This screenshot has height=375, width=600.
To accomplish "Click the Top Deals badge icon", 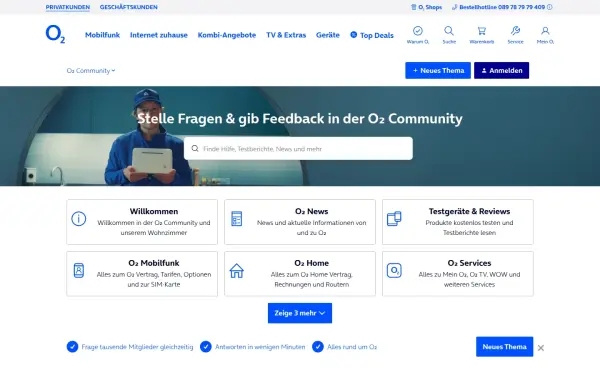I will (354, 35).
